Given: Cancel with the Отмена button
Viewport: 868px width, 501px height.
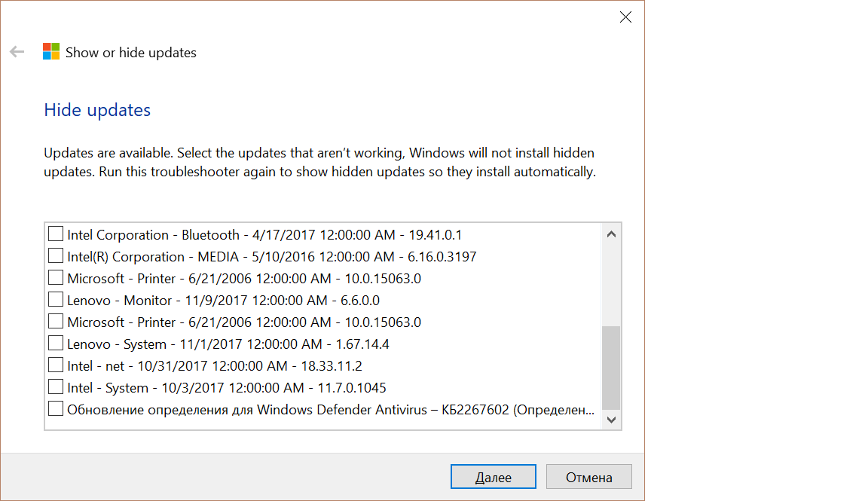Looking at the screenshot, I should click(x=589, y=477).
